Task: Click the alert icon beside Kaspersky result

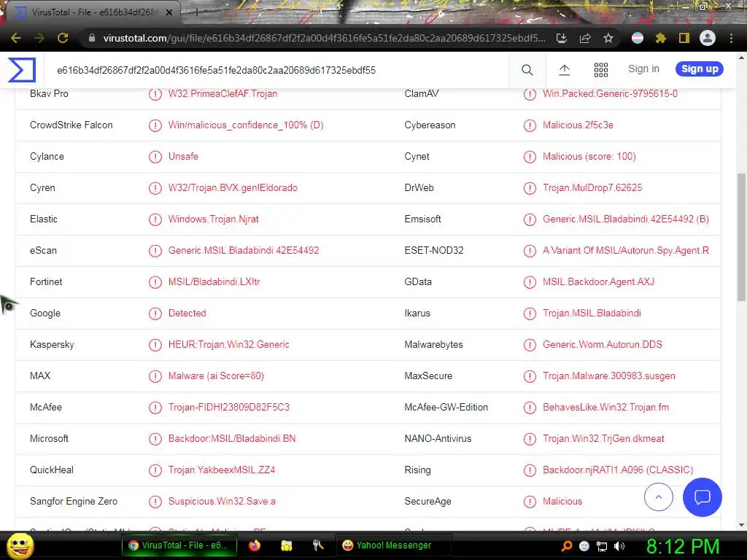Action: [x=155, y=345]
